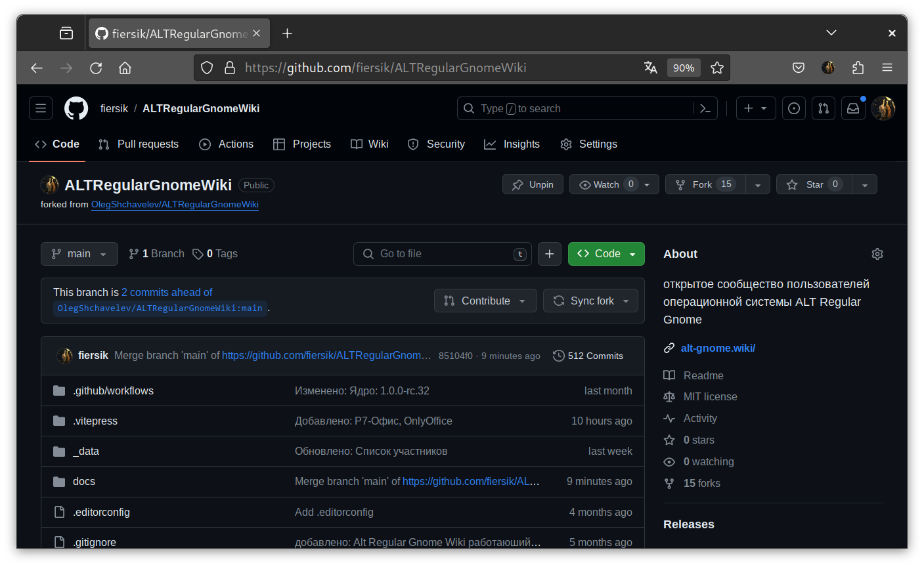Go to the GitHub homepage via the Octocat logo
This screenshot has height=567, width=924.
(x=76, y=108)
